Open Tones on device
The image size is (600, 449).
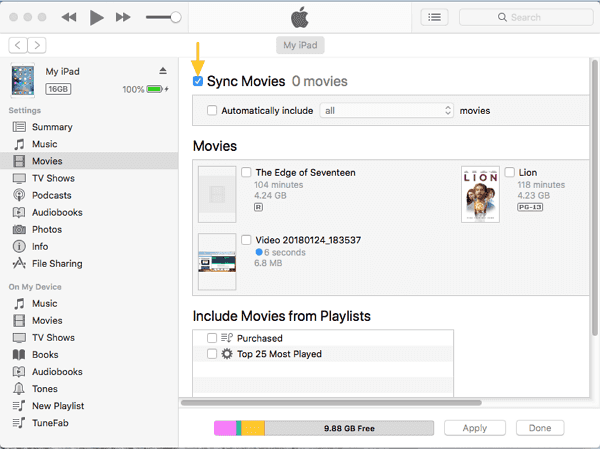click(x=45, y=389)
